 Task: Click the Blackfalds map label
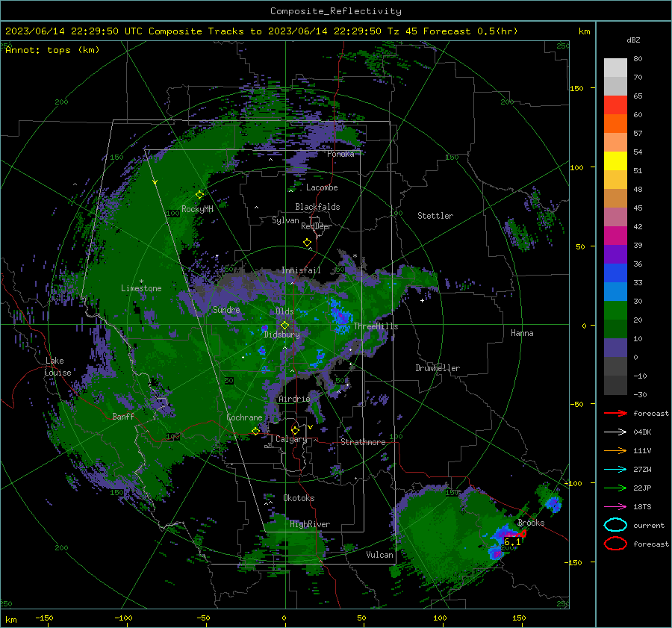[x=317, y=207]
